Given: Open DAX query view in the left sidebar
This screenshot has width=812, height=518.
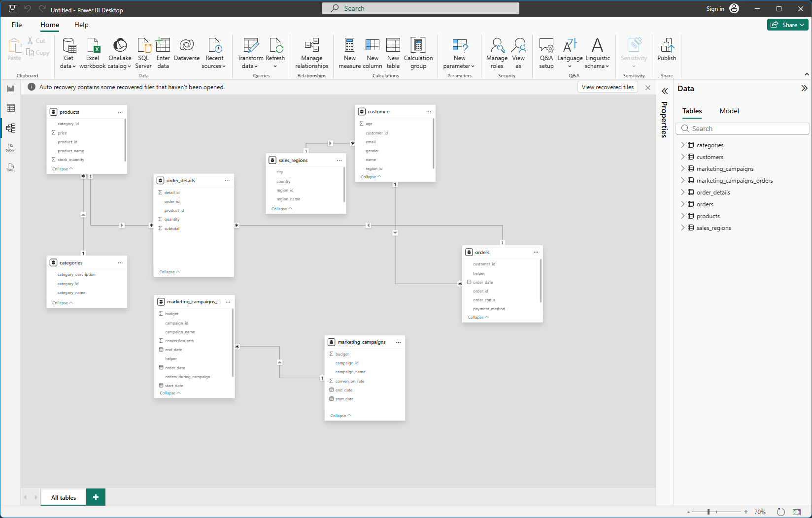Looking at the screenshot, I should tap(11, 148).
